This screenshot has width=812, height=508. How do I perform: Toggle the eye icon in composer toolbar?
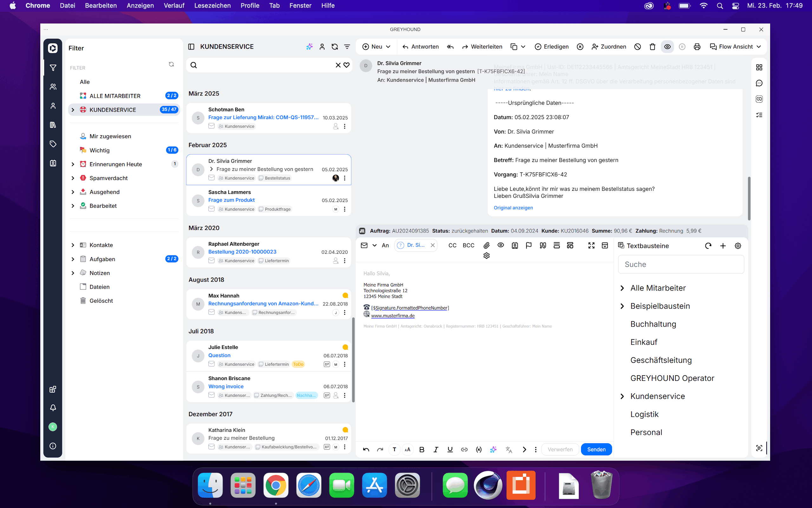(501, 245)
